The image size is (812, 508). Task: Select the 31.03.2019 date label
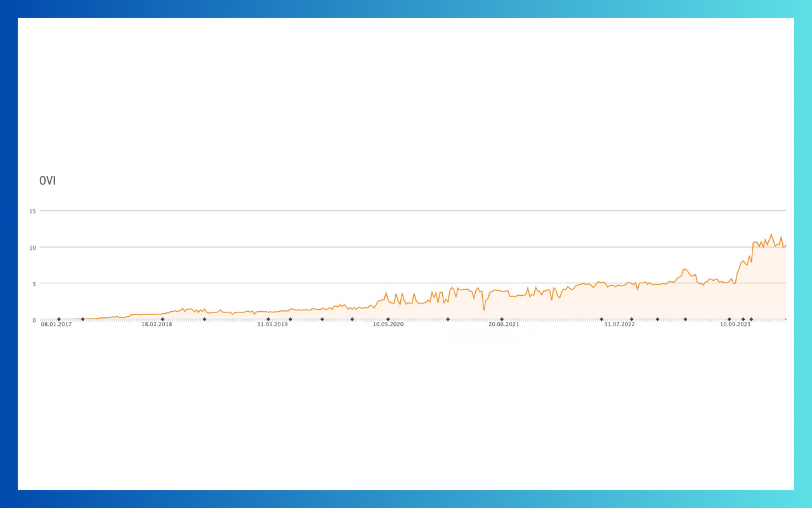point(271,324)
